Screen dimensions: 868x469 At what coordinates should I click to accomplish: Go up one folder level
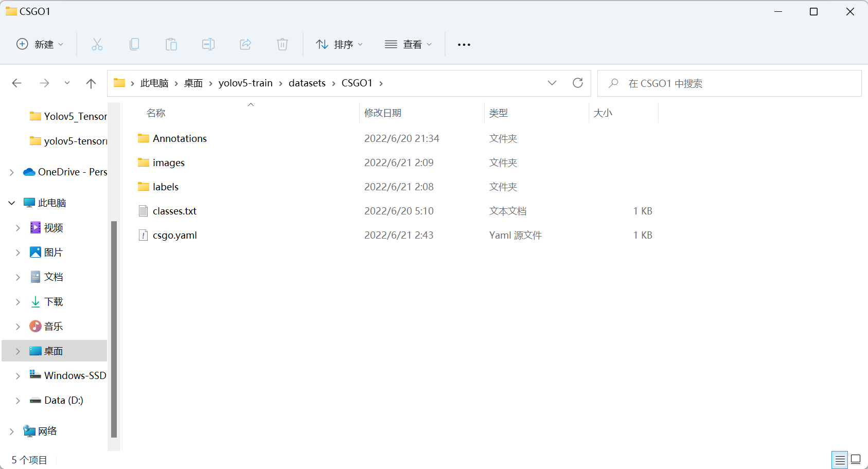[91, 83]
